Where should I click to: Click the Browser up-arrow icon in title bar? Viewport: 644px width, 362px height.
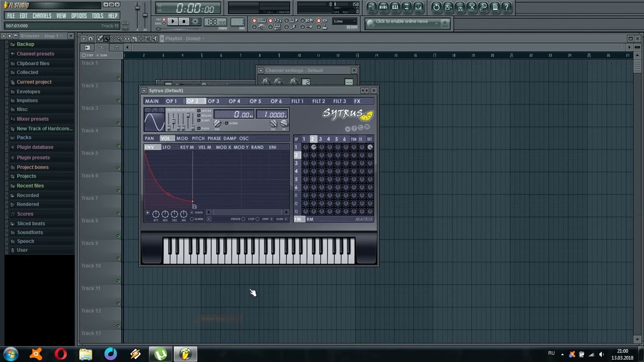10,36
